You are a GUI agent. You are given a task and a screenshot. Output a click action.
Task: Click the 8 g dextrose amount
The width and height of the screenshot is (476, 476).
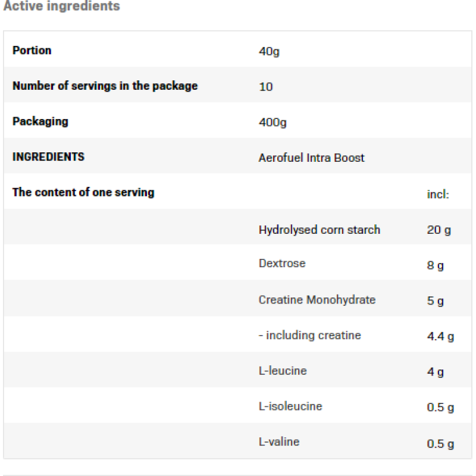(435, 265)
